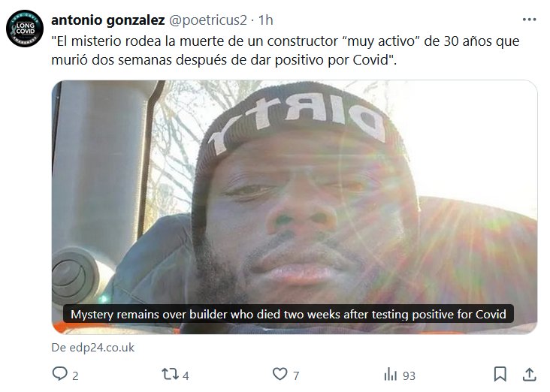Open the three-dot more options menu

click(529, 20)
